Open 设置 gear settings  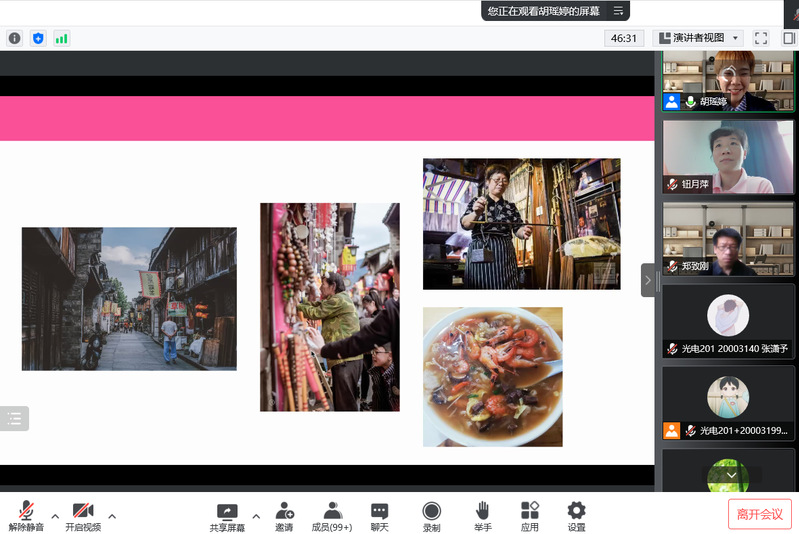[576, 516]
